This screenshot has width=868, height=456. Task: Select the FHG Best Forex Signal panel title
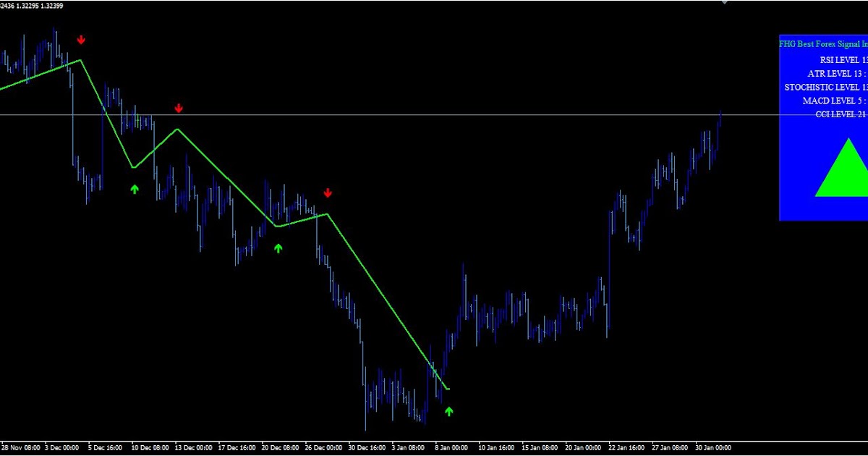tap(822, 43)
